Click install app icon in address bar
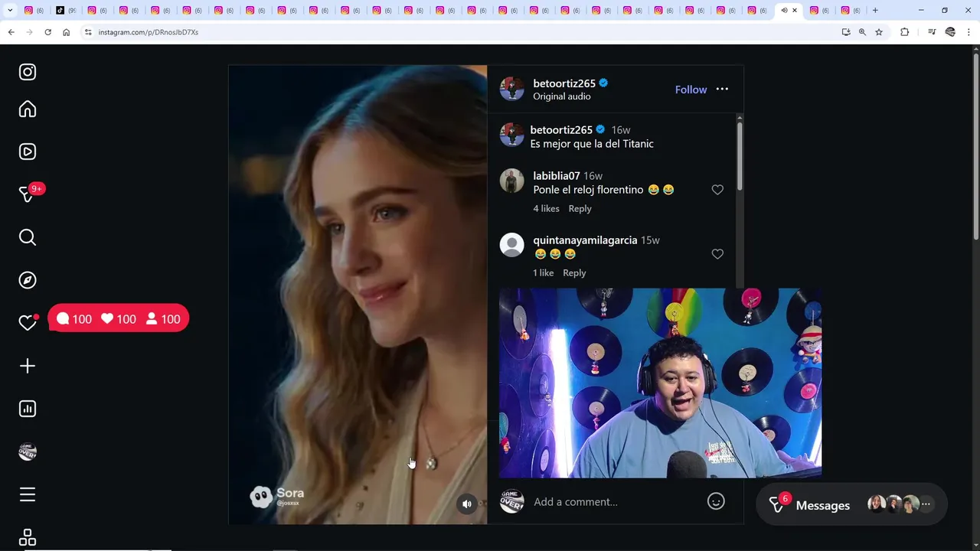Viewport: 980px width, 551px height. (x=845, y=32)
